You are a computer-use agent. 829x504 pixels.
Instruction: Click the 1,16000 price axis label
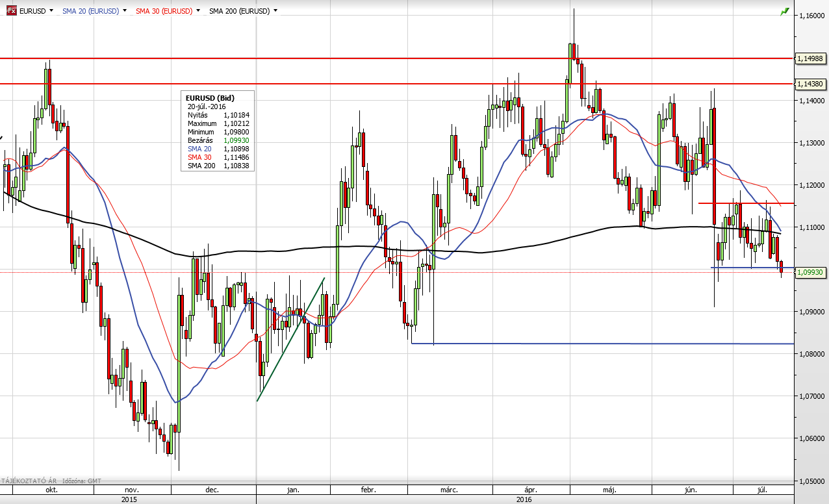click(x=812, y=16)
